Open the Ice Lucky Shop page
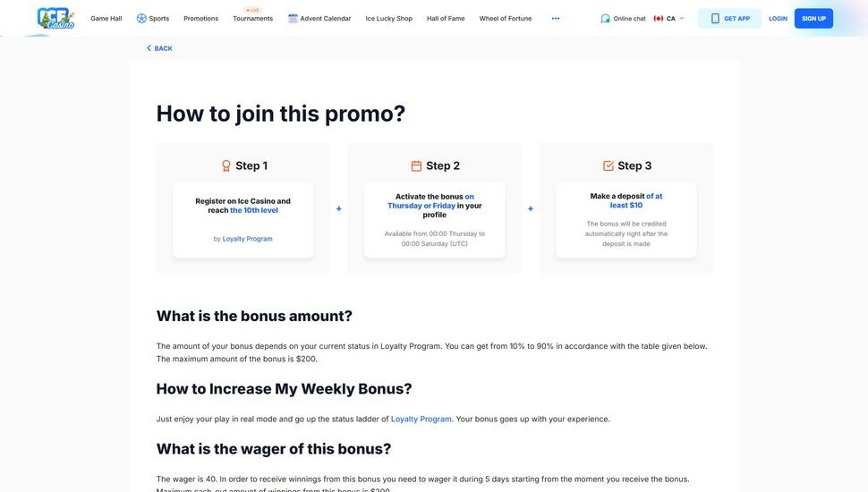Screen dimensions: 868x492 pyautogui.click(x=388, y=18)
